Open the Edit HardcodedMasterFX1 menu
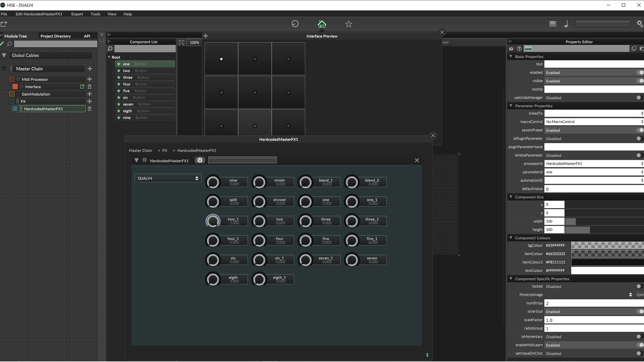The height and width of the screenshot is (362, 644). pyautogui.click(x=39, y=14)
